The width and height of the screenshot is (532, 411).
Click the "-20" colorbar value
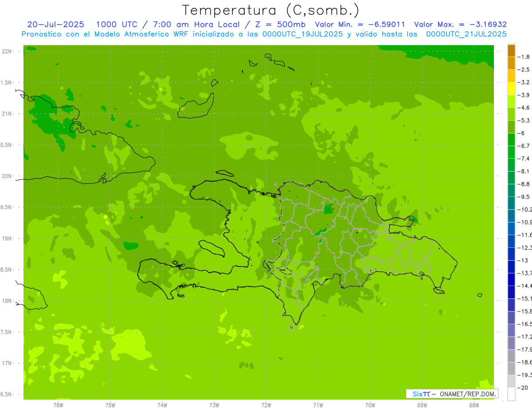point(522,388)
